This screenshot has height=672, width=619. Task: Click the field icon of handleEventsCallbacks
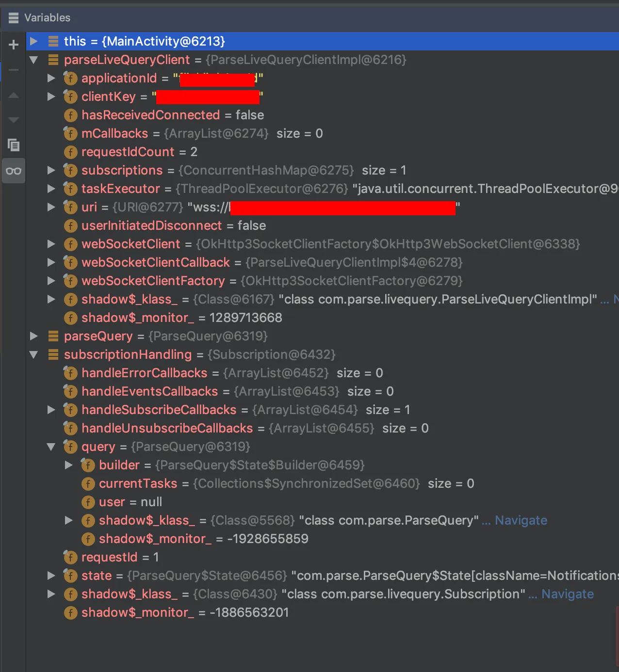tap(70, 391)
